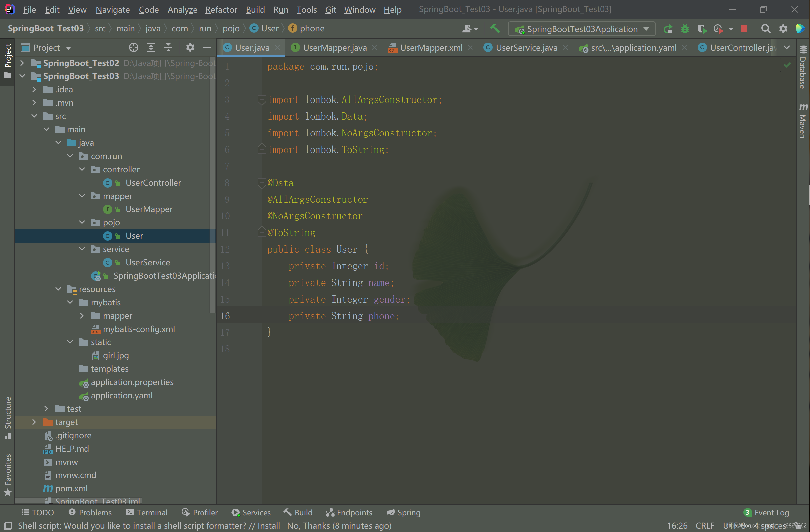810x532 pixels.
Task: Expand mybatis mapper resources folder
Action: (x=82, y=316)
